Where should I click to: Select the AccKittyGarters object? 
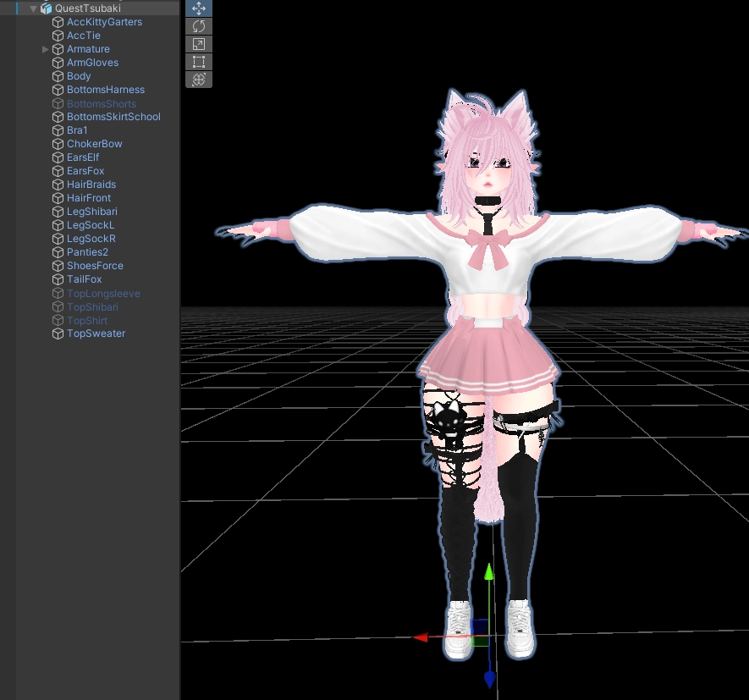click(104, 22)
